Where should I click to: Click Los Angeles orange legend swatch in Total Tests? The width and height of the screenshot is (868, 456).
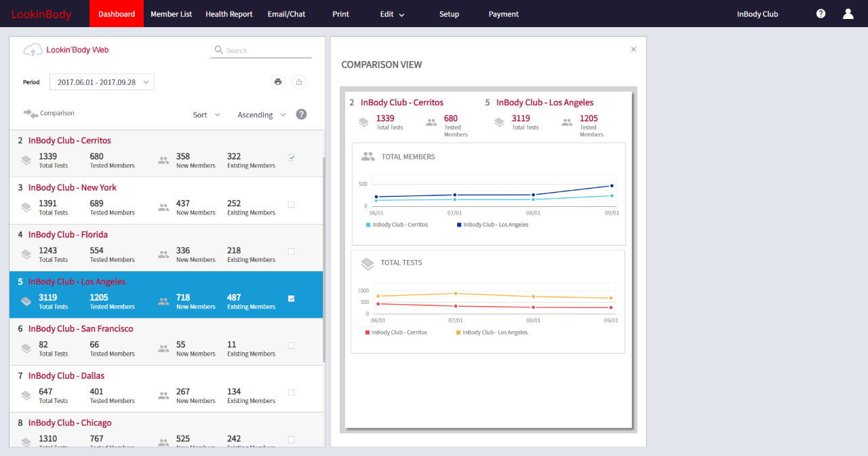458,332
